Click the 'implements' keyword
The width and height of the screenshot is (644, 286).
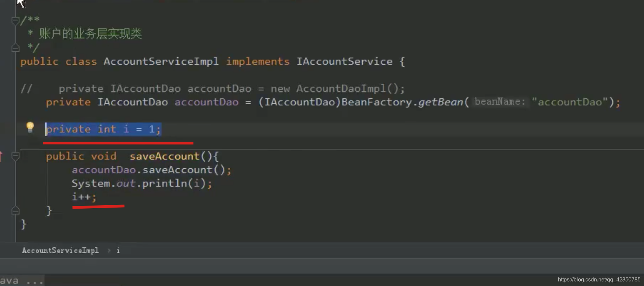(258, 62)
